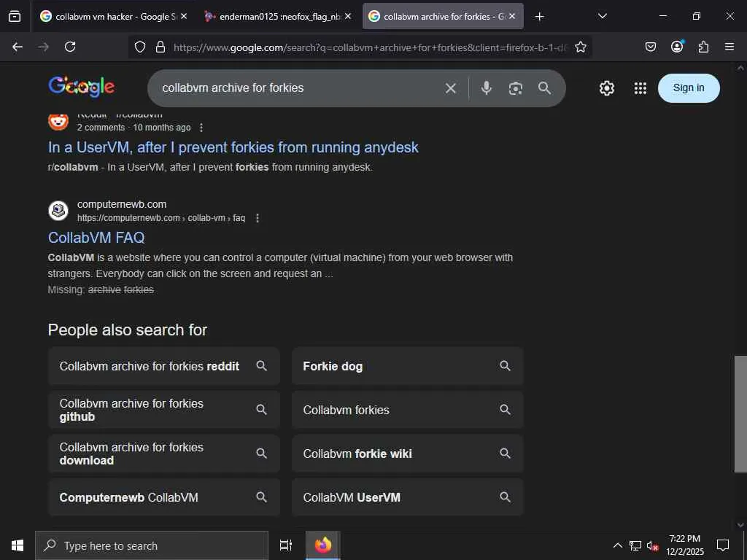Open the new tab plus button
Viewport: 747px width, 560px height.
click(539, 17)
